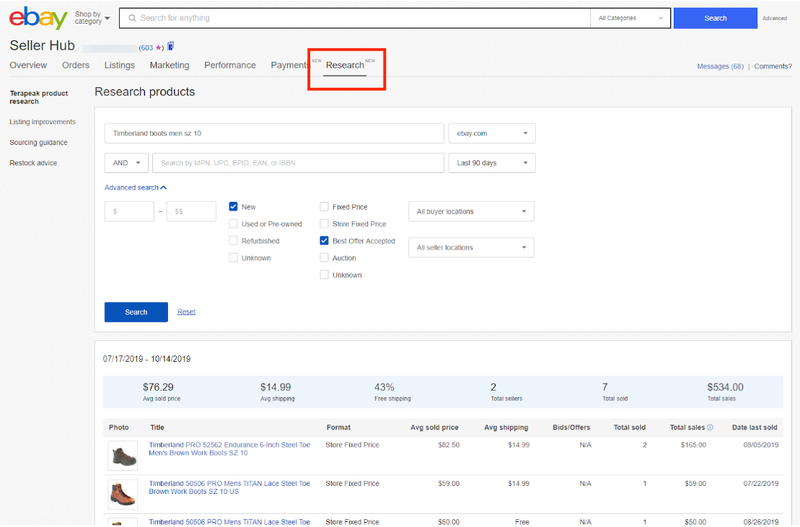Check the Auction format checkbox
800x527 pixels.
coord(324,258)
